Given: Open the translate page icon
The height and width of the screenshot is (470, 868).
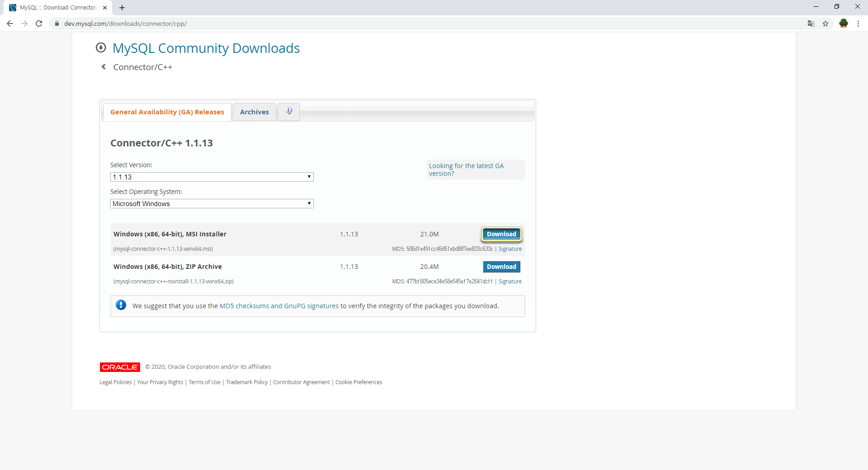Looking at the screenshot, I should (x=811, y=23).
